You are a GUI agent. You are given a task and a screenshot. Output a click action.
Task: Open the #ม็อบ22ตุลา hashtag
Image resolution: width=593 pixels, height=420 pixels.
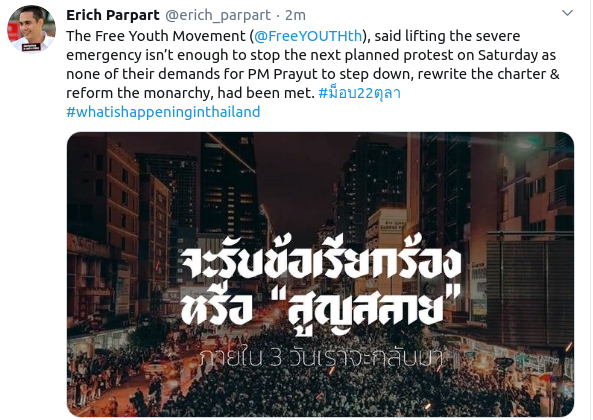(x=360, y=92)
